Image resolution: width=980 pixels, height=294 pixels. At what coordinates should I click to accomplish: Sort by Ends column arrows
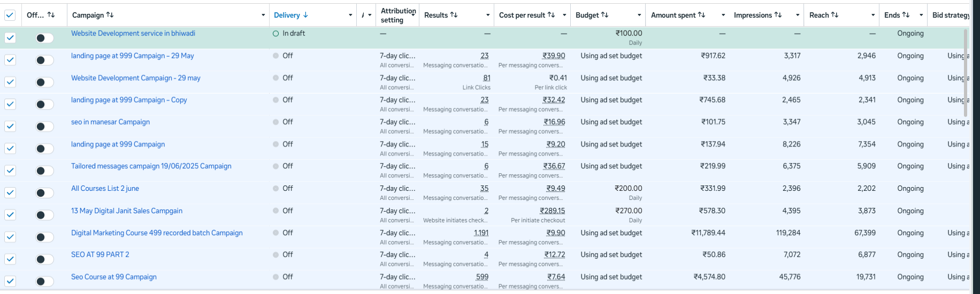pos(906,15)
